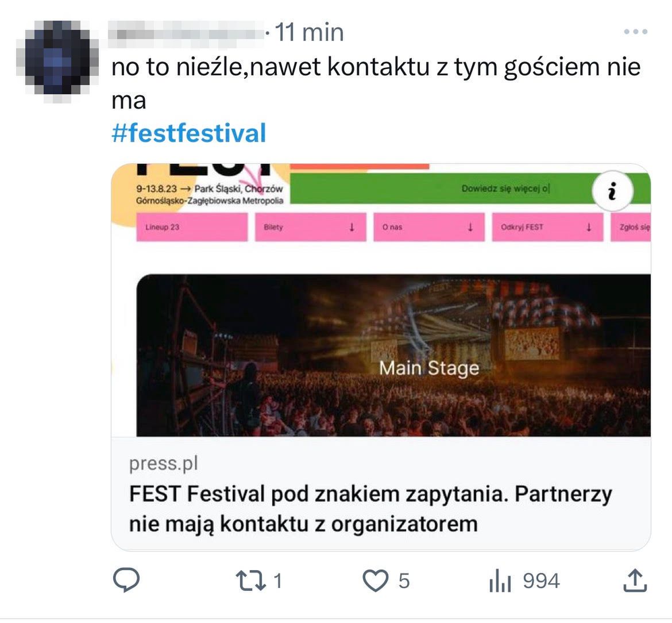Expand the O nas dropdown

[x=428, y=227]
